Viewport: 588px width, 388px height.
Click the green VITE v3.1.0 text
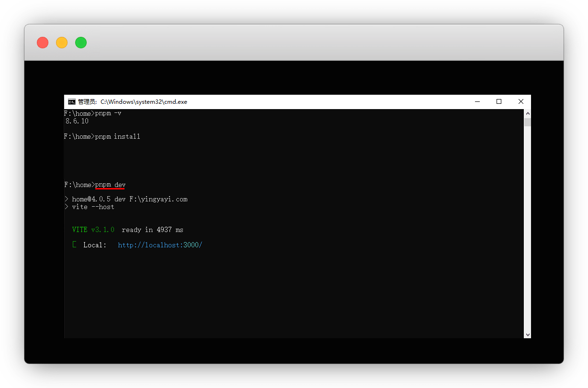pyautogui.click(x=93, y=230)
